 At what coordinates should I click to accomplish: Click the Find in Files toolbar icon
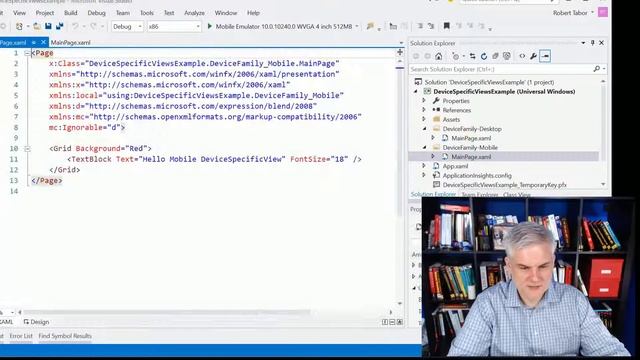click(x=370, y=26)
